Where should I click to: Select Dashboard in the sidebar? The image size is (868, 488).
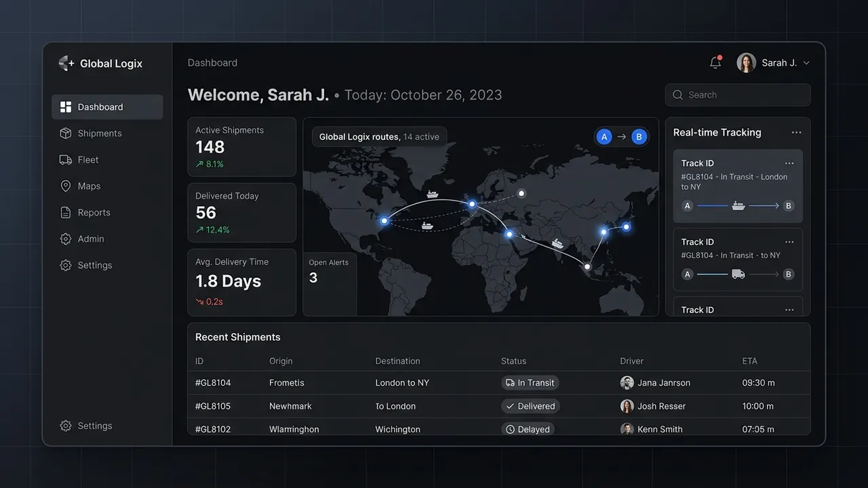(x=107, y=107)
